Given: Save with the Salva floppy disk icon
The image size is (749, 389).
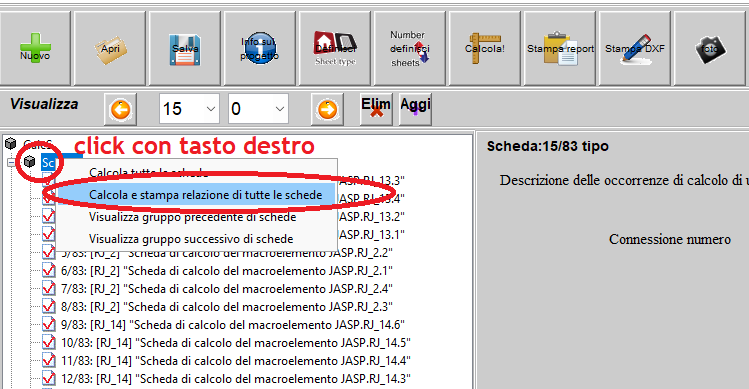Looking at the screenshot, I should [185, 49].
